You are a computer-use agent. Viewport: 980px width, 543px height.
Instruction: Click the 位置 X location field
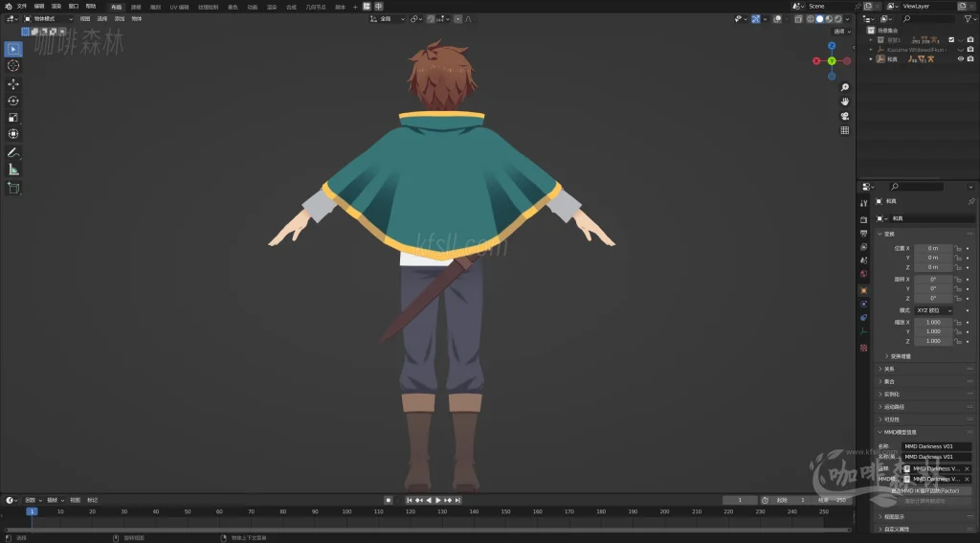(933, 248)
